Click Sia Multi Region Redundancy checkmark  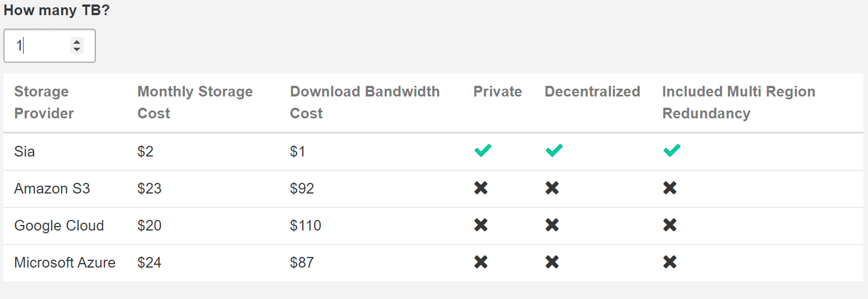[672, 150]
